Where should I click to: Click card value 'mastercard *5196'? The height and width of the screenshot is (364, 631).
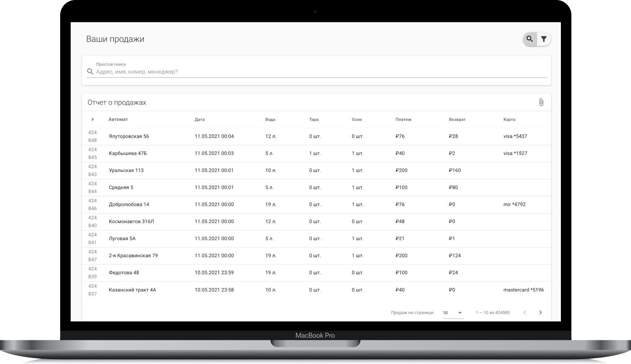[524, 290]
